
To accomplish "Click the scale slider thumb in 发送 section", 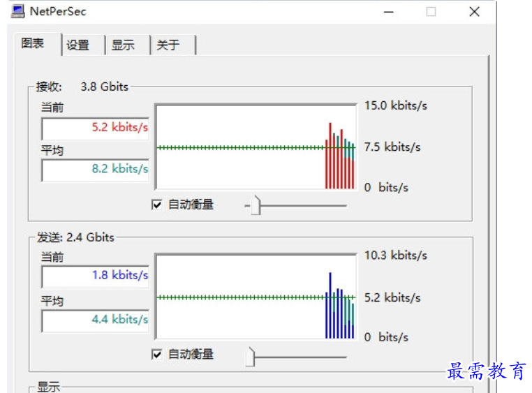I will tap(250, 357).
